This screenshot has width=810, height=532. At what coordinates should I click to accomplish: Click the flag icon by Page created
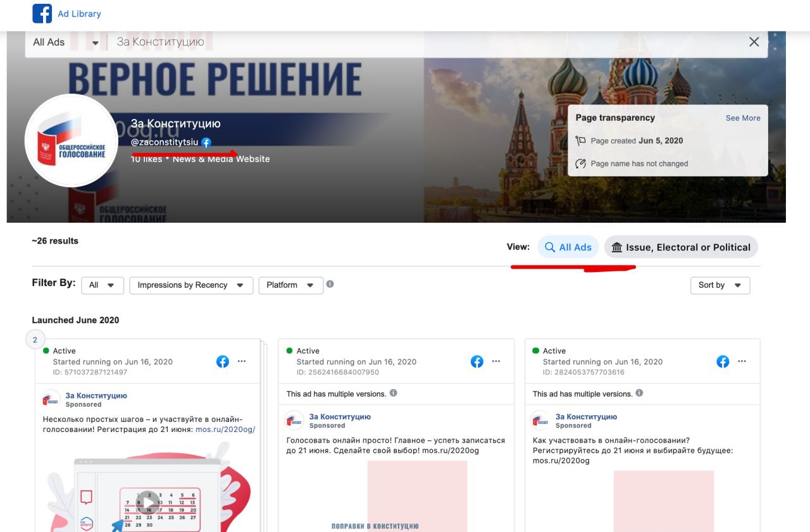point(580,140)
